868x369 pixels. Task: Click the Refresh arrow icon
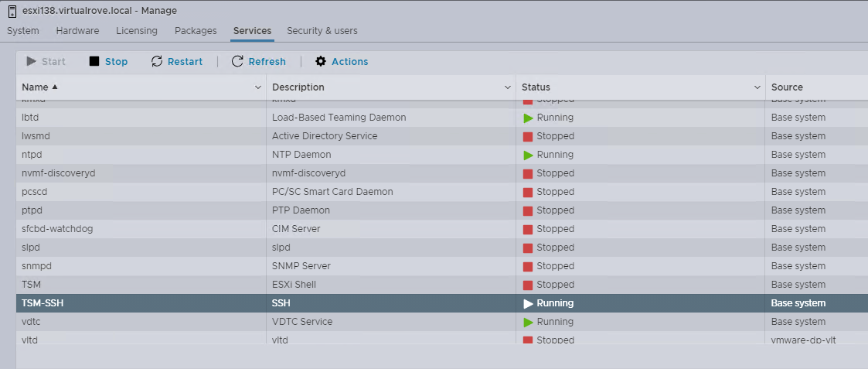click(237, 61)
